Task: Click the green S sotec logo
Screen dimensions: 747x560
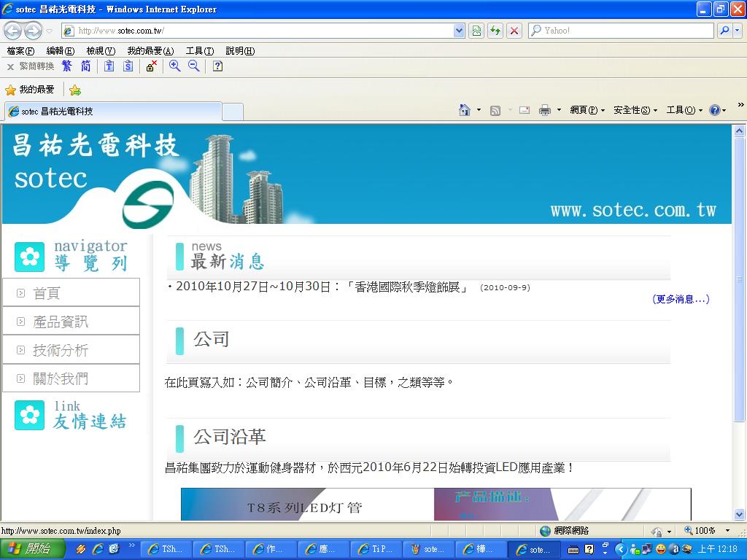Action: click(x=148, y=205)
